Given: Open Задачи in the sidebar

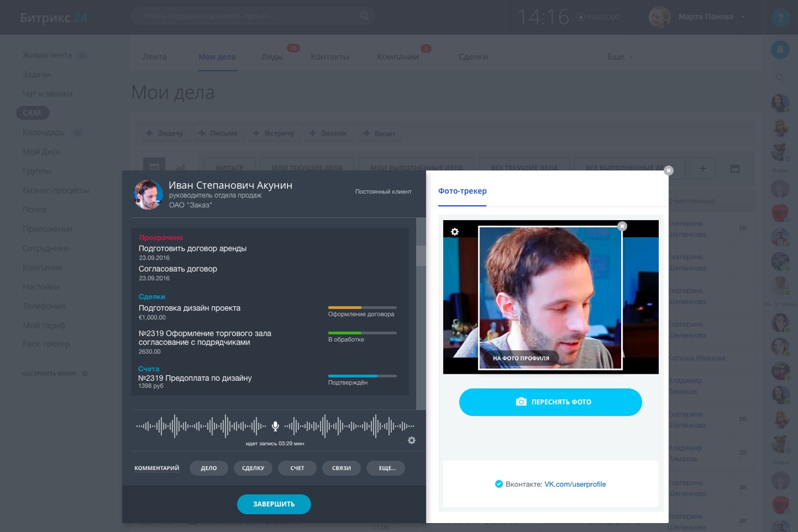Looking at the screenshot, I should pos(36,74).
